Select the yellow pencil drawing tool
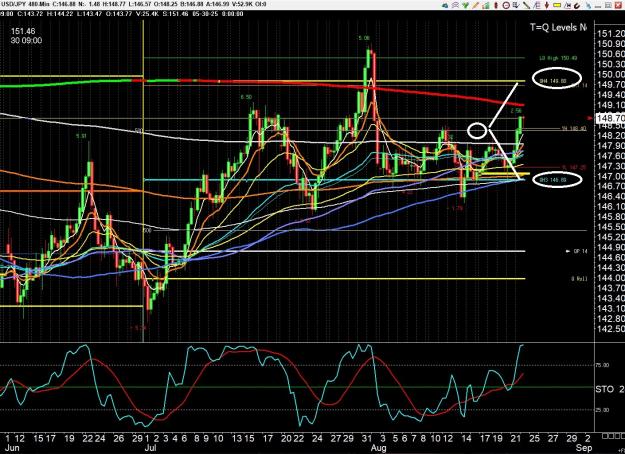This screenshot has width=625, height=454. (x=476, y=5)
